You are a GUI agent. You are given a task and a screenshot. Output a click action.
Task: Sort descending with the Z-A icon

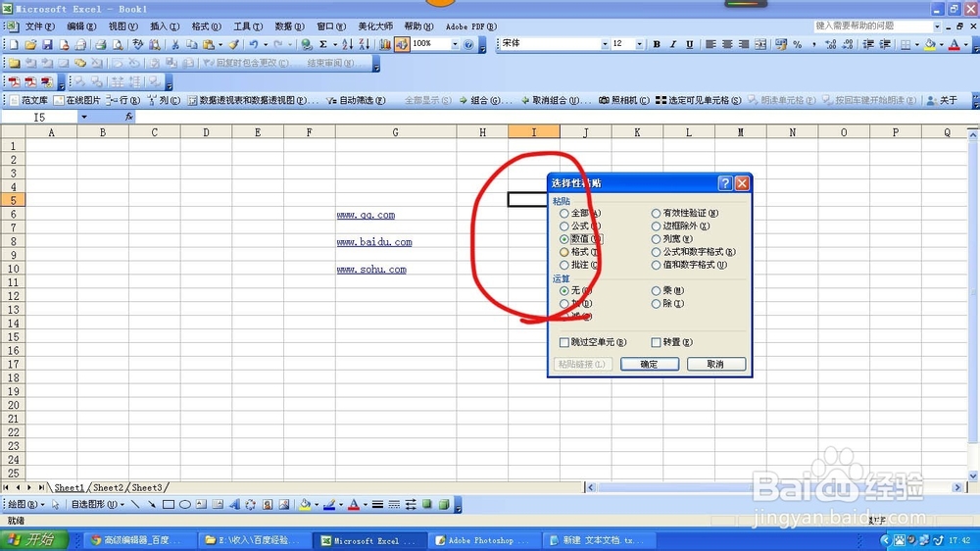(365, 44)
